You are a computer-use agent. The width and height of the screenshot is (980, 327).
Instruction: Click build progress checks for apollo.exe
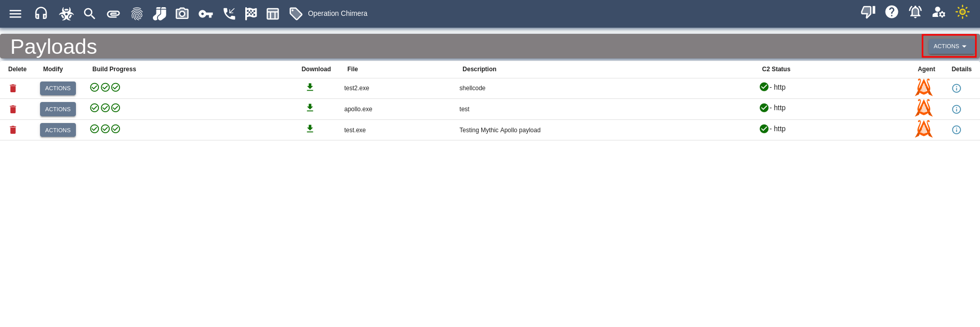pyautogui.click(x=105, y=108)
